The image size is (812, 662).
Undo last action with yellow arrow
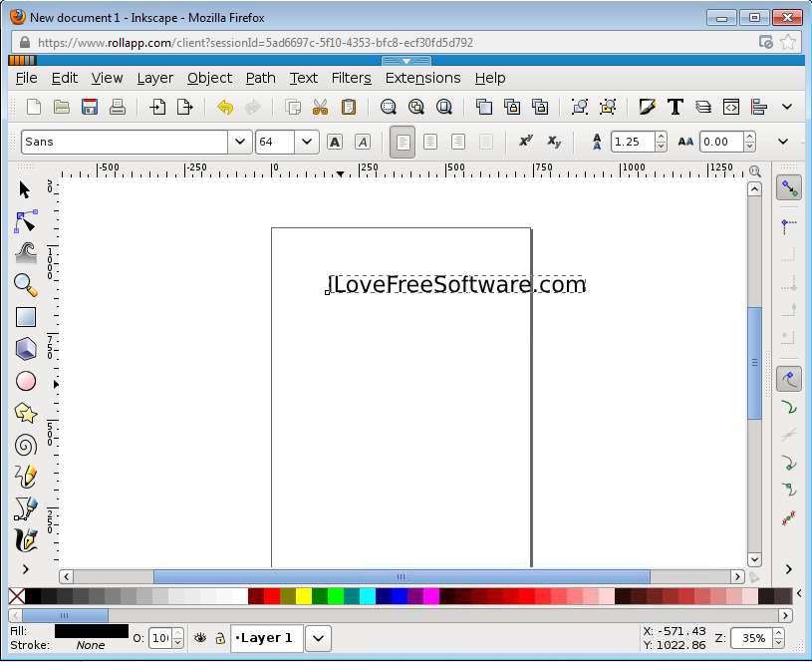pos(225,108)
